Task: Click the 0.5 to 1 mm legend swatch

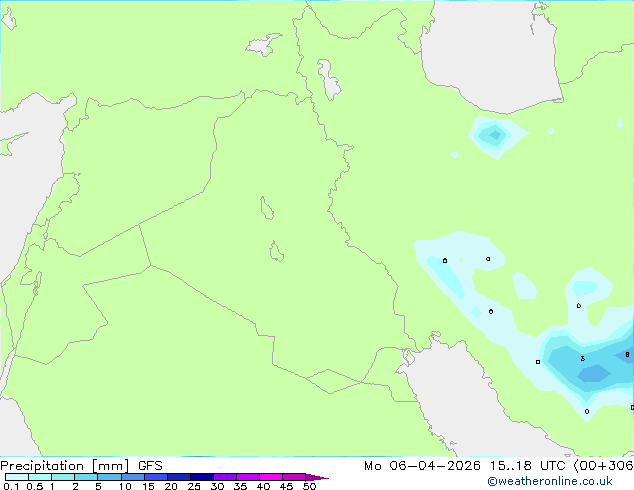Action: click(40, 477)
